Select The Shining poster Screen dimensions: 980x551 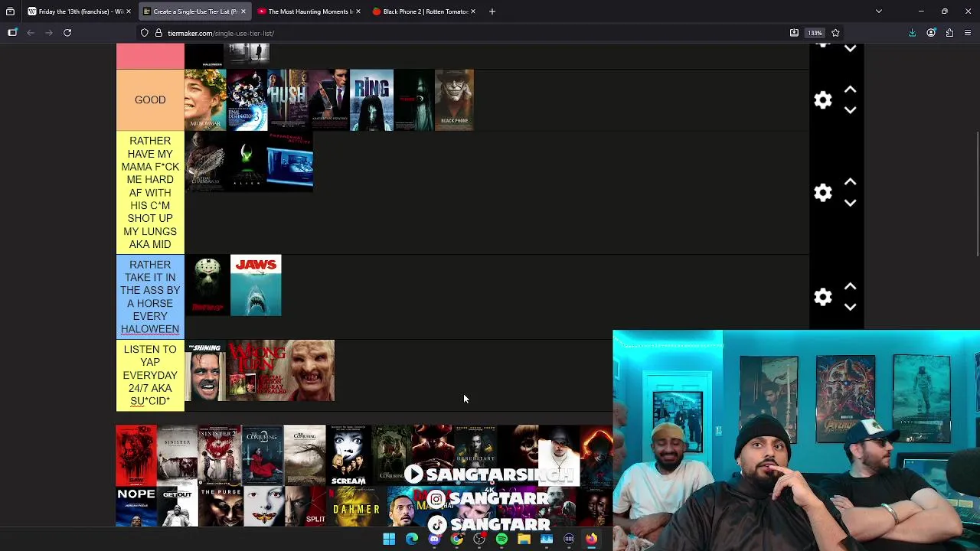205,370
